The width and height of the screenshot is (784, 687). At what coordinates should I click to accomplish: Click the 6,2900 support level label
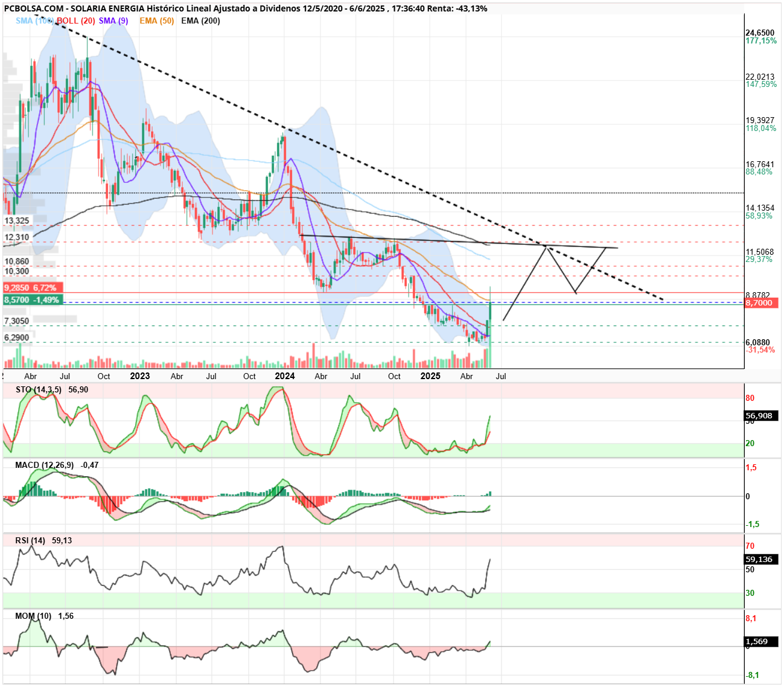[17, 337]
